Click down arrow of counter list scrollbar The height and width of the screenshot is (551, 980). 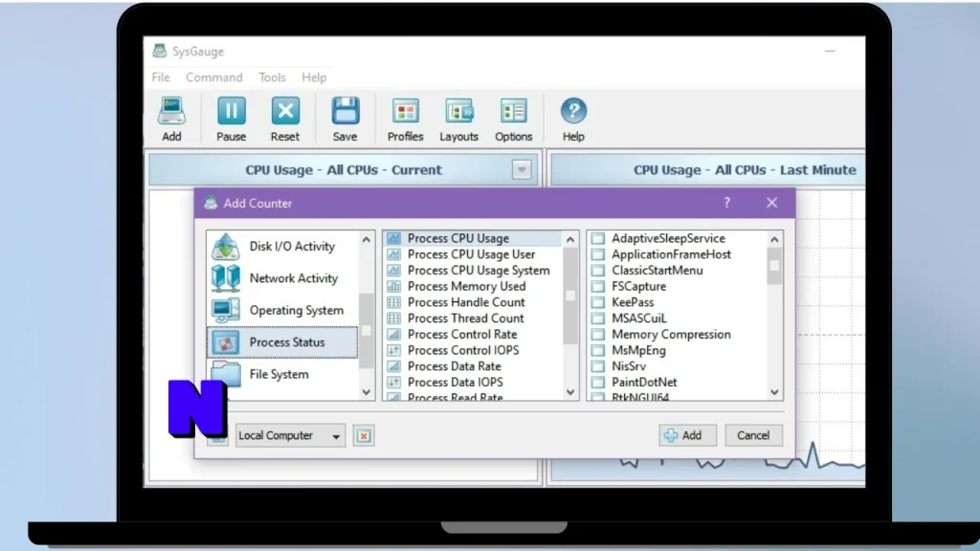click(570, 392)
